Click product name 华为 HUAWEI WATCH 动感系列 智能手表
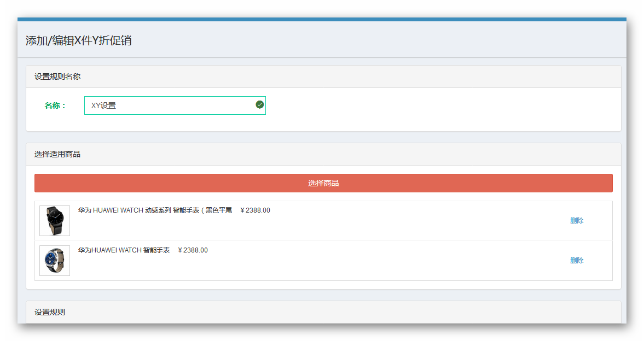The image size is (644, 341). point(155,210)
